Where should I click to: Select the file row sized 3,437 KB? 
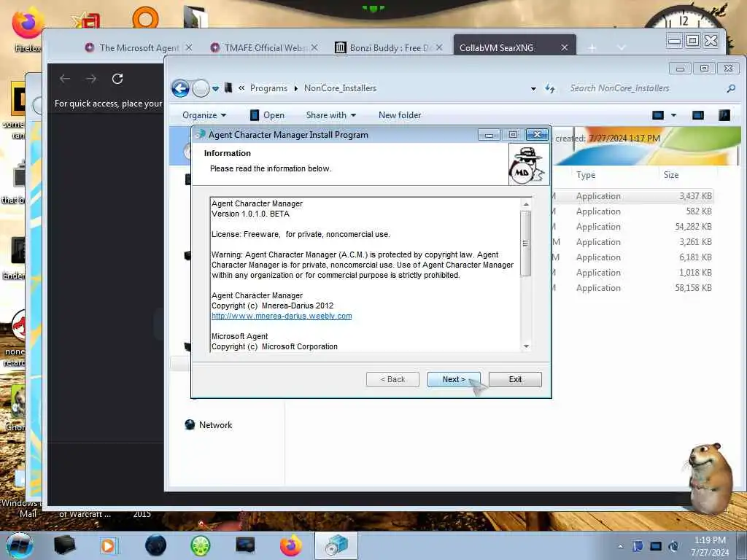(632, 196)
